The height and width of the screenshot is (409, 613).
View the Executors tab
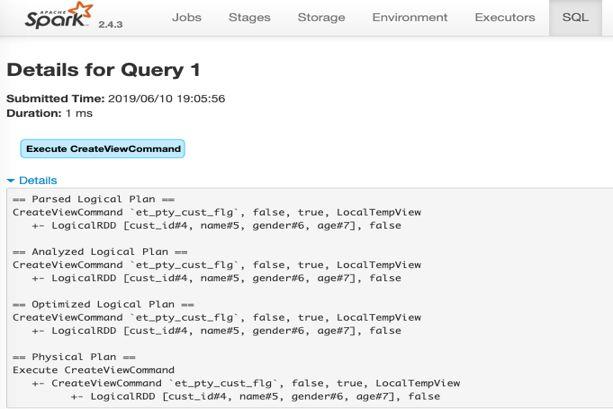505,18
